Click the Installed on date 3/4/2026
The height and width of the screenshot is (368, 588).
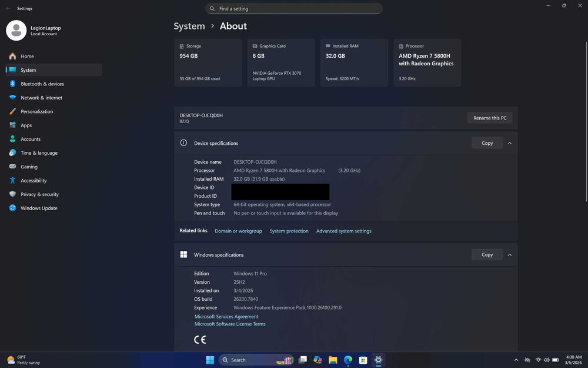(243, 291)
